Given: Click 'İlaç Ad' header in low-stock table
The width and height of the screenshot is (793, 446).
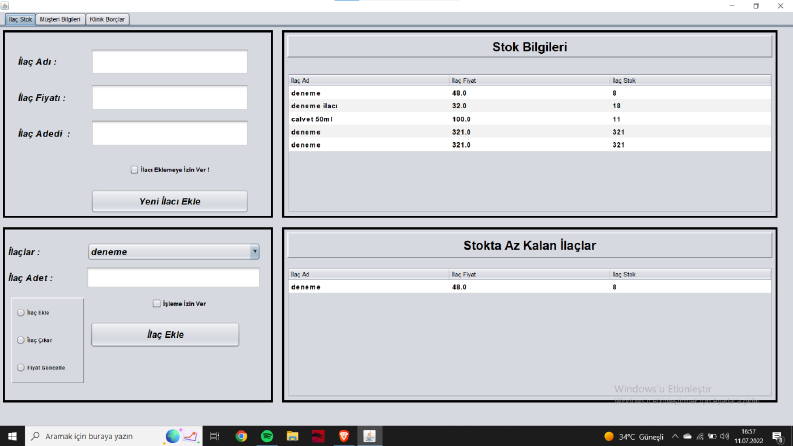Looking at the screenshot, I should click(x=369, y=274).
